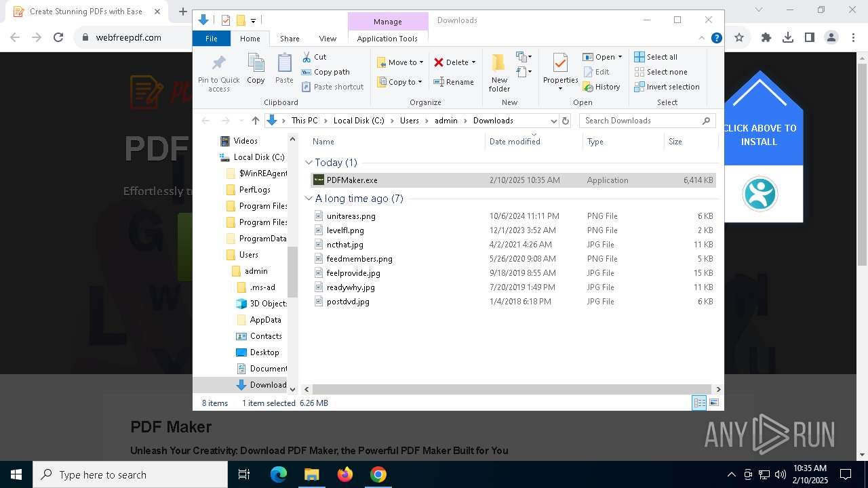Switch to Share tab
Image resolution: width=868 pixels, height=488 pixels.
(x=290, y=39)
